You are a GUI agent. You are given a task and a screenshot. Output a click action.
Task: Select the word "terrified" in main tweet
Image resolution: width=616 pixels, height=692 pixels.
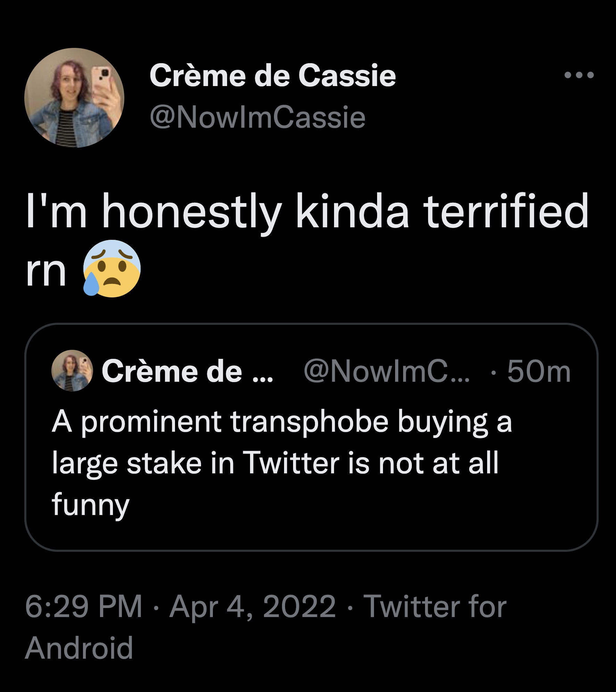coord(507,212)
